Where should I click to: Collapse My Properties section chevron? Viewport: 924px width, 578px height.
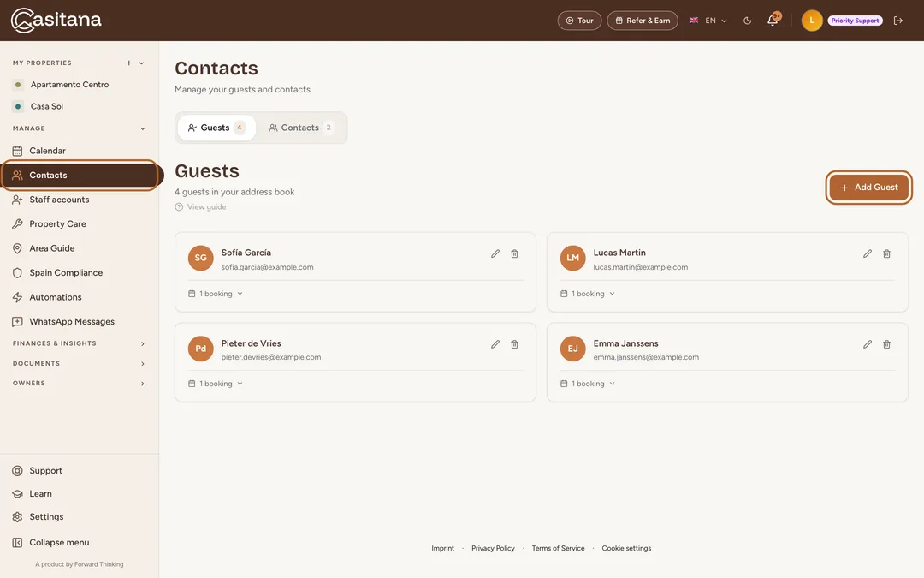click(x=141, y=63)
